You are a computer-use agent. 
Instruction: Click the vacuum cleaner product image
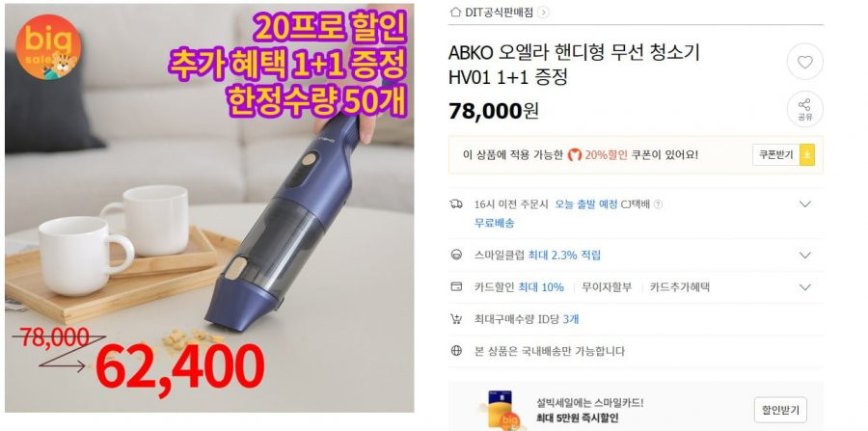pos(209,208)
